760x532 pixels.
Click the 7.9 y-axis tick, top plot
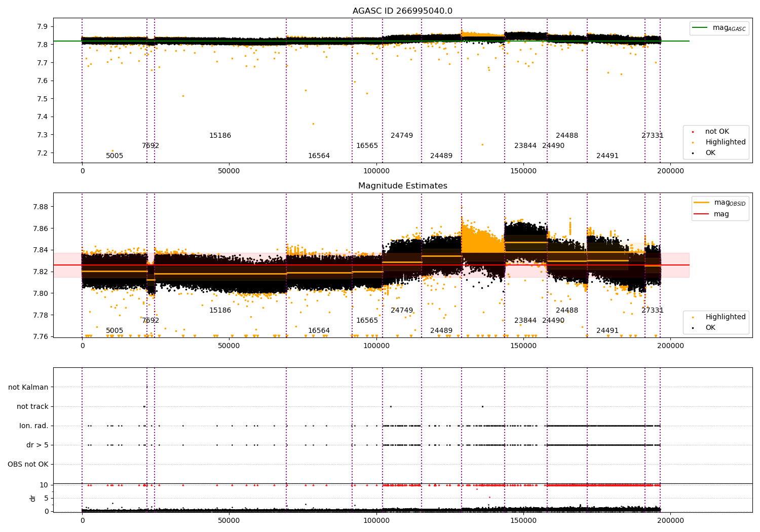[43, 26]
